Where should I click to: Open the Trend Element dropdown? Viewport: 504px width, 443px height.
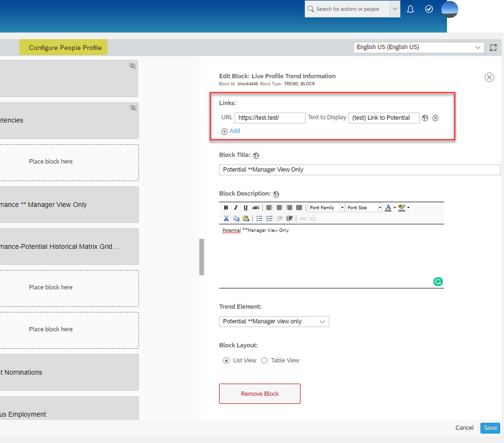click(x=274, y=322)
